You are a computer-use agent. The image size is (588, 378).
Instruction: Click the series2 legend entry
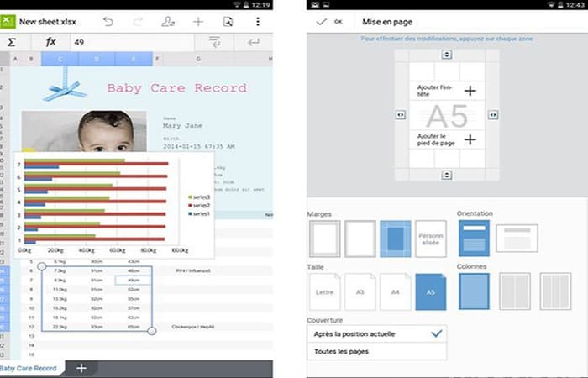[199, 206]
